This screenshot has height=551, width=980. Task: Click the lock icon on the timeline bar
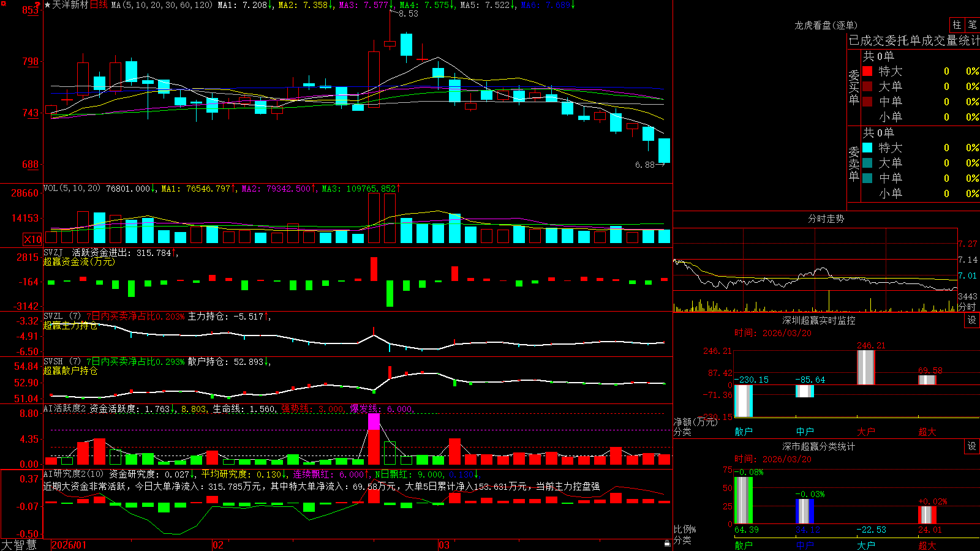tap(668, 544)
